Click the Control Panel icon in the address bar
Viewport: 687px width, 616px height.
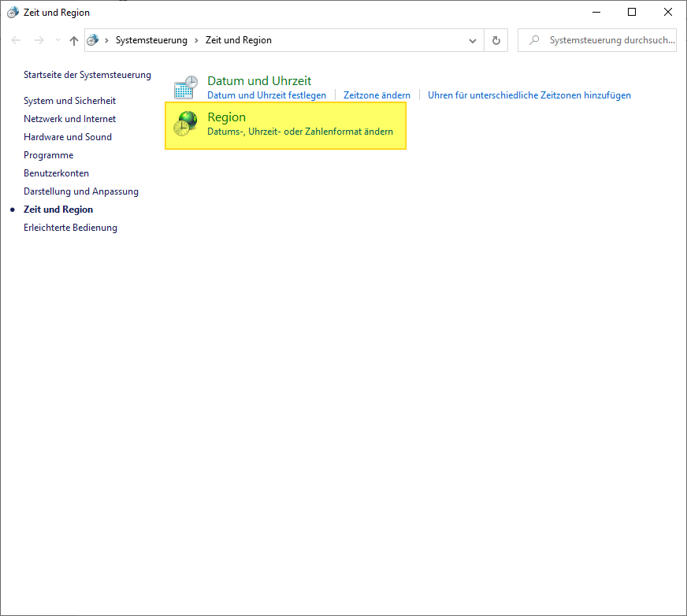click(93, 41)
